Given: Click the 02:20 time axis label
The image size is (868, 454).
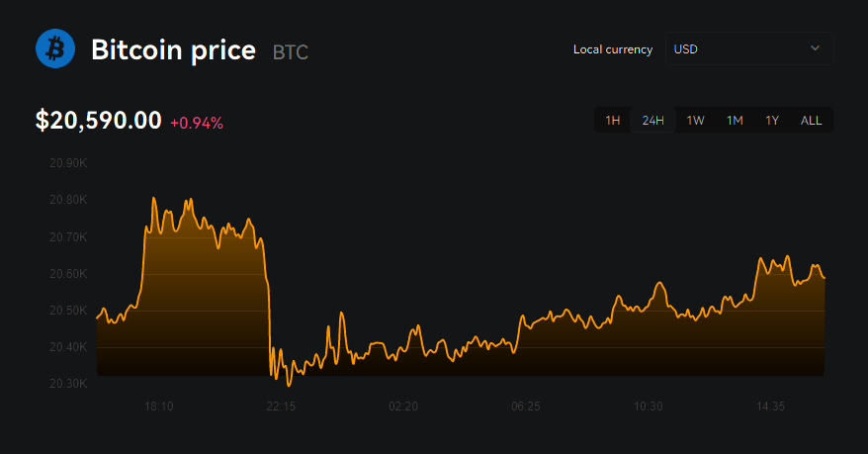Looking at the screenshot, I should click(x=403, y=407).
